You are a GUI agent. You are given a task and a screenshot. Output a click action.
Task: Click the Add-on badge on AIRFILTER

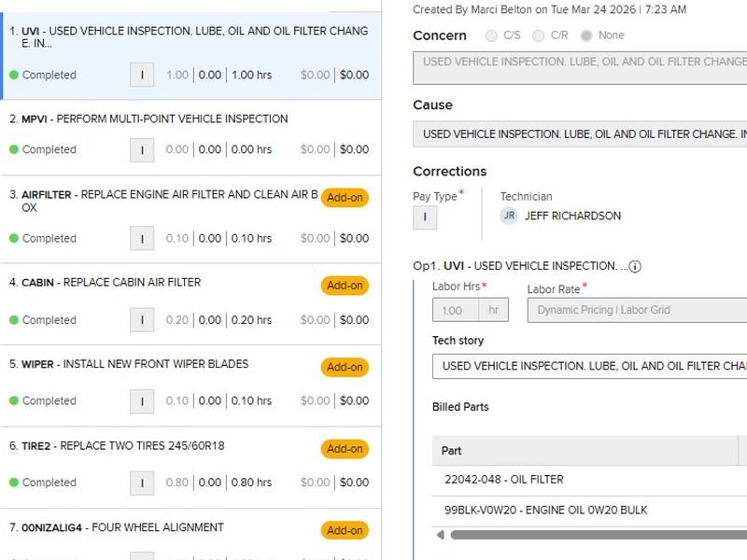click(345, 198)
